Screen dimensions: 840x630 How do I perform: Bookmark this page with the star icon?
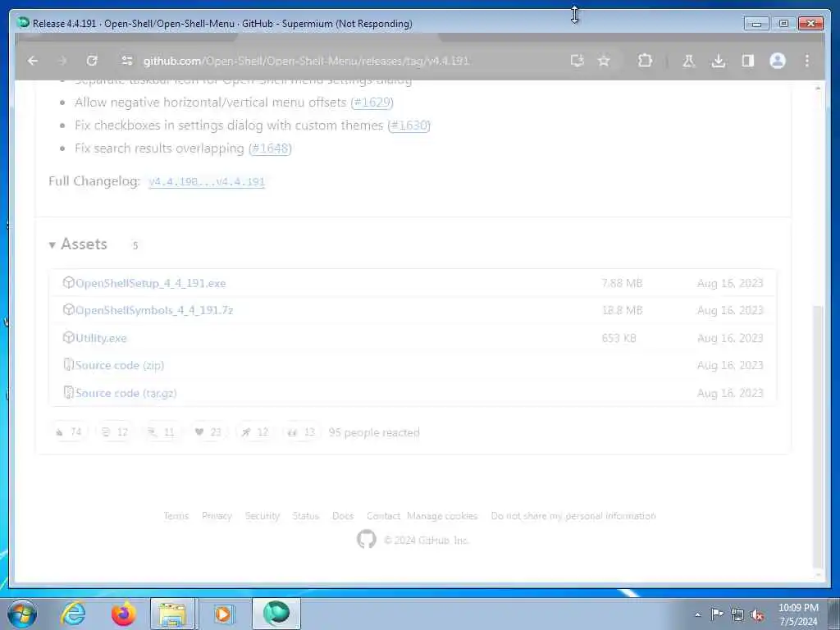(x=604, y=61)
